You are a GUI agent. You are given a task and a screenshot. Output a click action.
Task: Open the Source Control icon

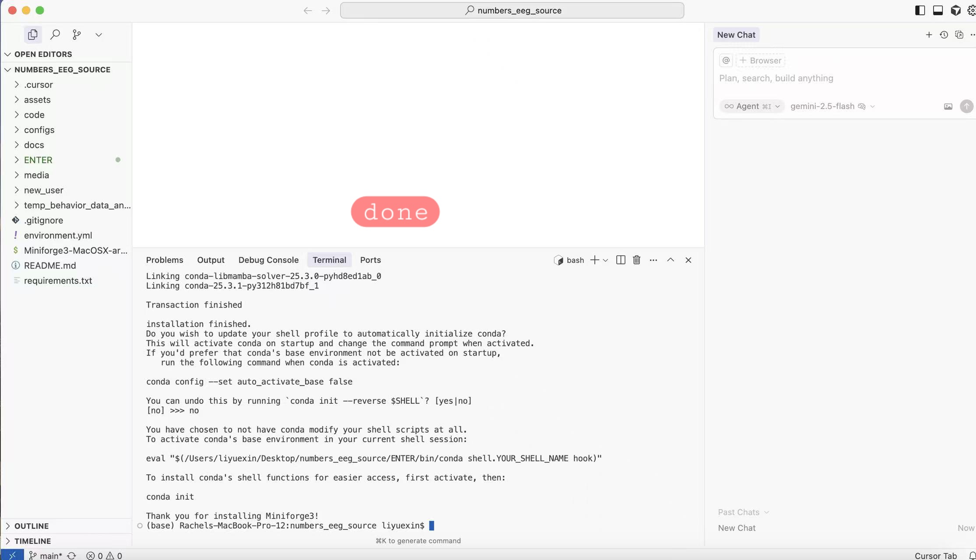77,35
